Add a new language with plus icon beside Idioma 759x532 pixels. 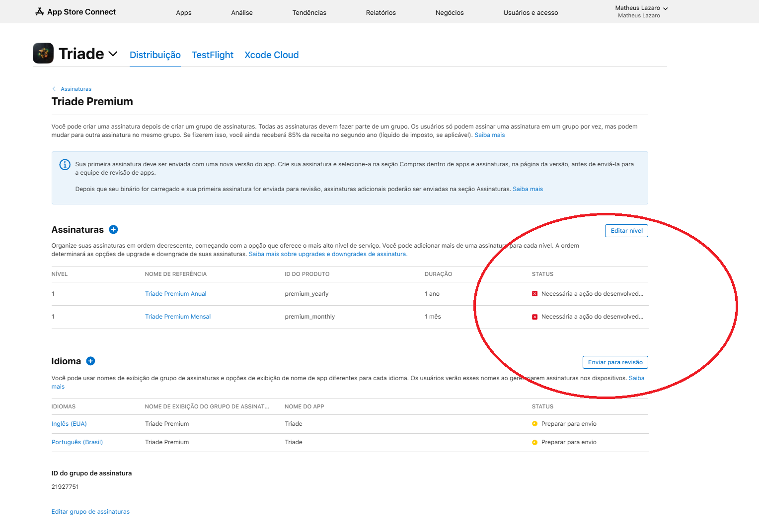[90, 361]
